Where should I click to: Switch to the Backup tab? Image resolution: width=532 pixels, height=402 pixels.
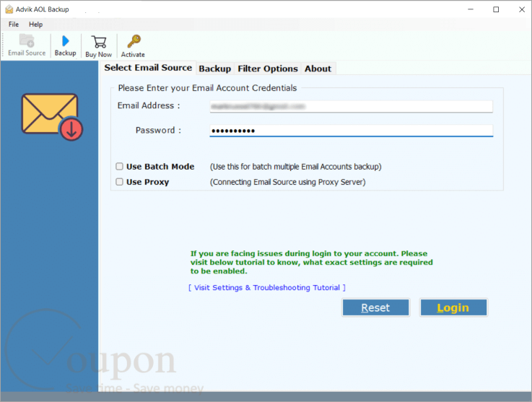(215, 69)
